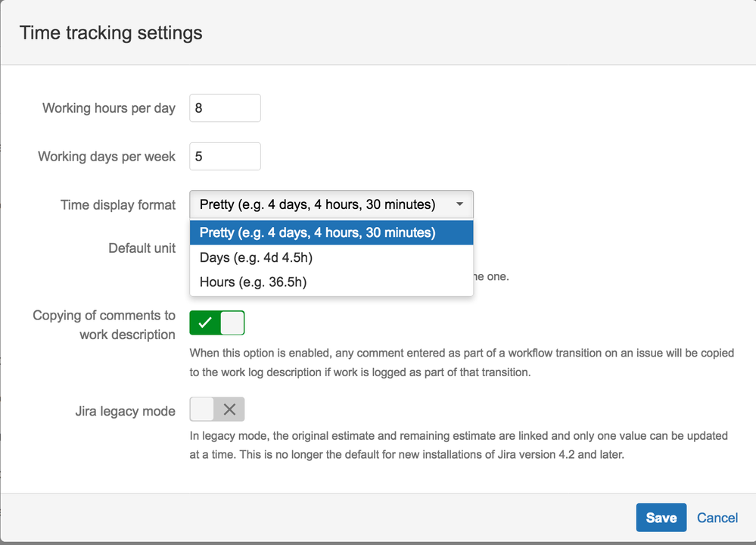Click the caret arrow of the format dropdown
The width and height of the screenshot is (756, 545).
pyautogui.click(x=459, y=204)
